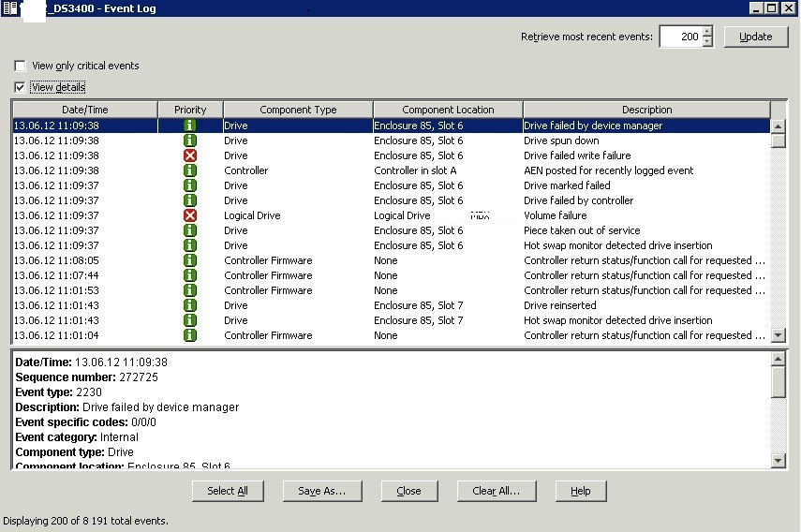
Task: Click the recent events number field
Action: (680, 37)
